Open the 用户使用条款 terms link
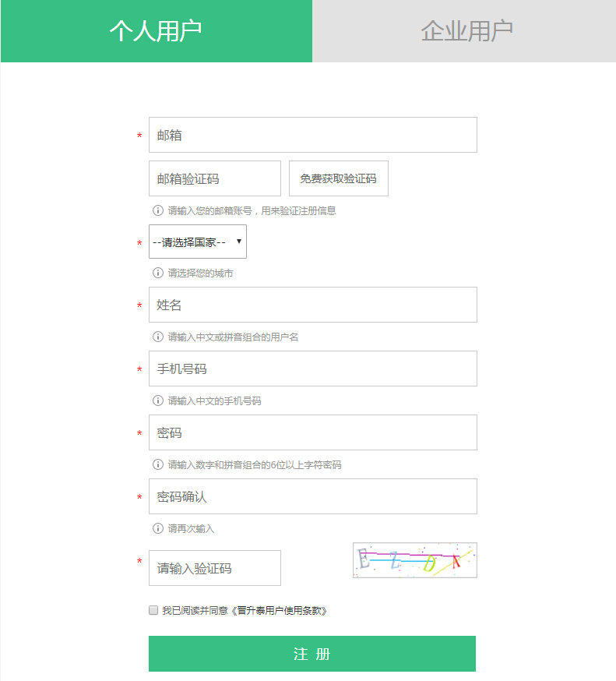 point(279,611)
